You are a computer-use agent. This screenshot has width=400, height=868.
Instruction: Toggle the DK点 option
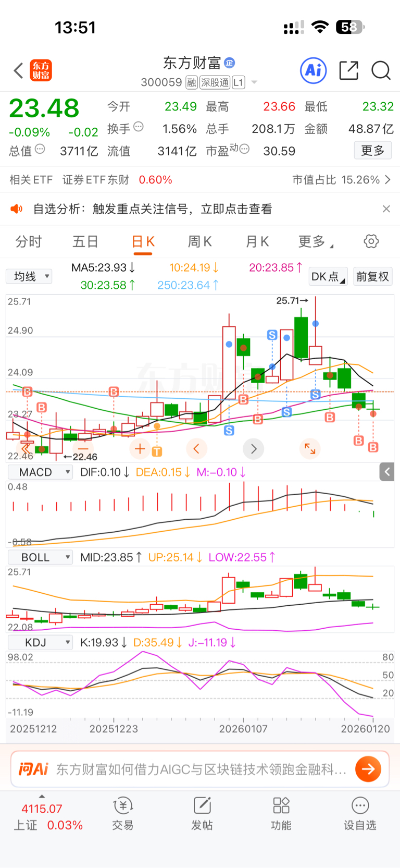328,276
